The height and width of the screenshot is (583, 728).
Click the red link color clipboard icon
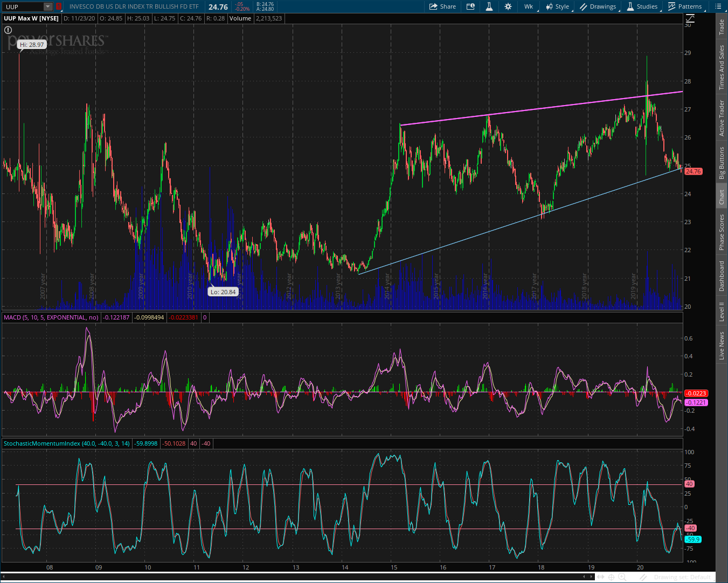coord(59,6)
